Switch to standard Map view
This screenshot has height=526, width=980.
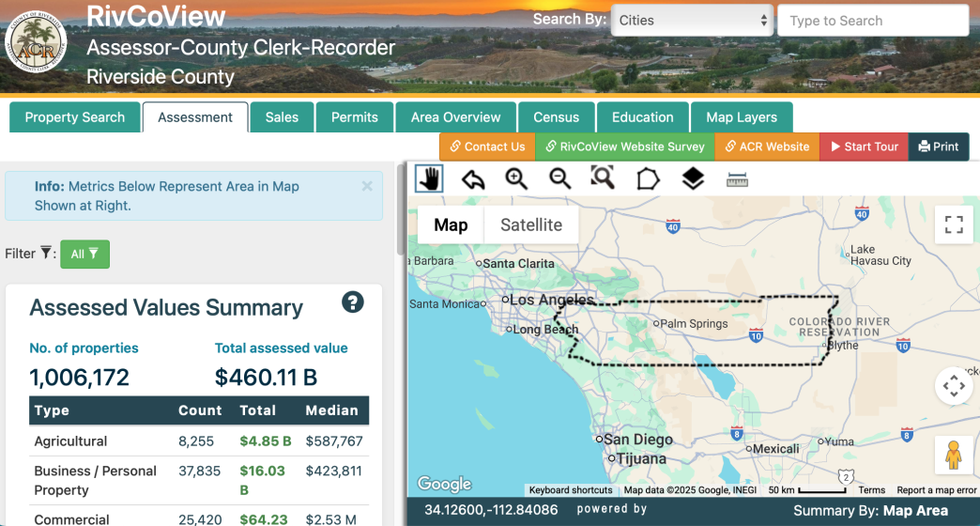pyautogui.click(x=451, y=225)
